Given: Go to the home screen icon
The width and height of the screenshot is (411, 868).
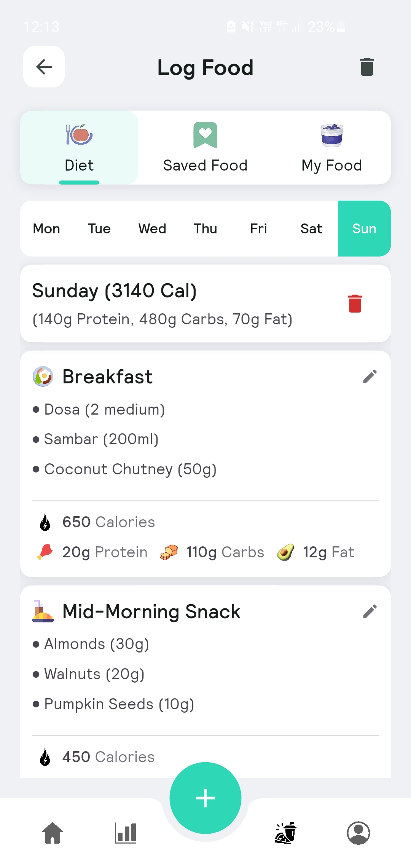Looking at the screenshot, I should pos(53,833).
